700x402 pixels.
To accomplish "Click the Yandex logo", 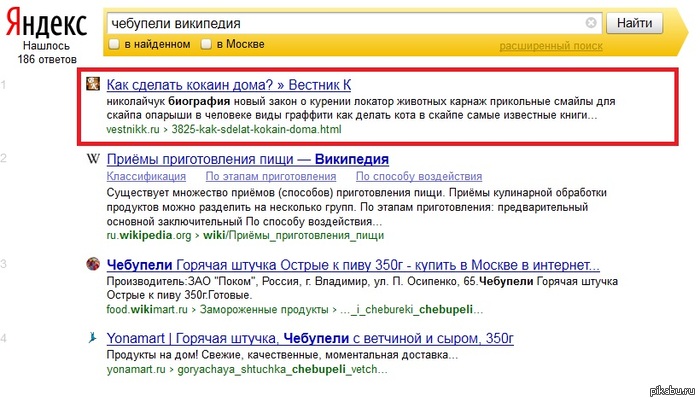I will pos(35,21).
